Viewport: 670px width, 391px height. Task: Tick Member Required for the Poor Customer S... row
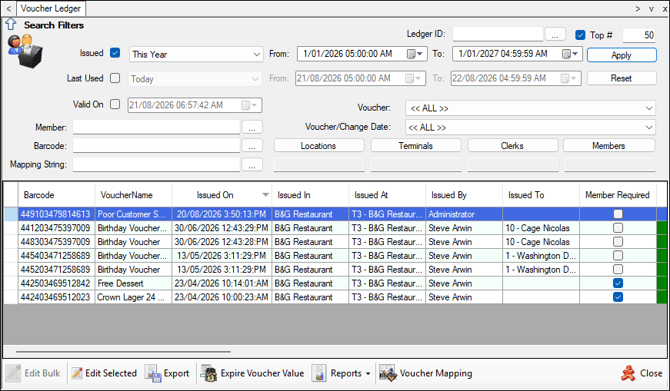click(x=618, y=214)
